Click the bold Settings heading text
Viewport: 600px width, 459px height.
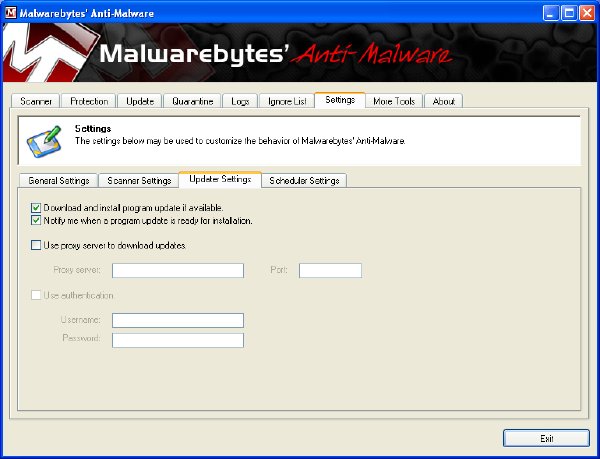(93, 129)
